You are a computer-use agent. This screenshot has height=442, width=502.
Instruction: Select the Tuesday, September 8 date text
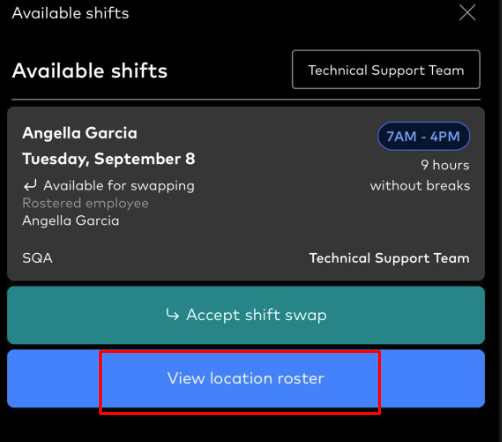[109, 159]
